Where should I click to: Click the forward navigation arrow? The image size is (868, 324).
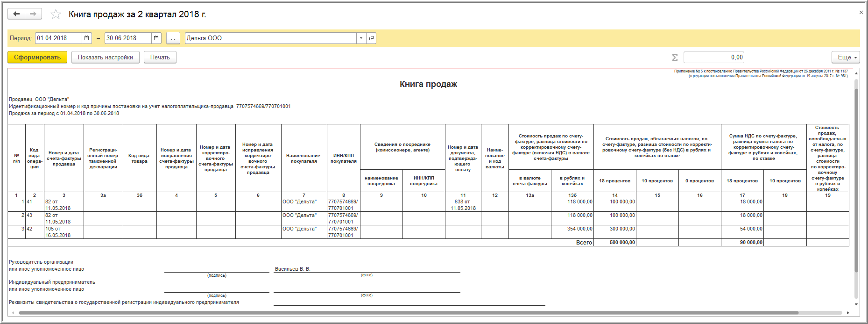tap(33, 14)
